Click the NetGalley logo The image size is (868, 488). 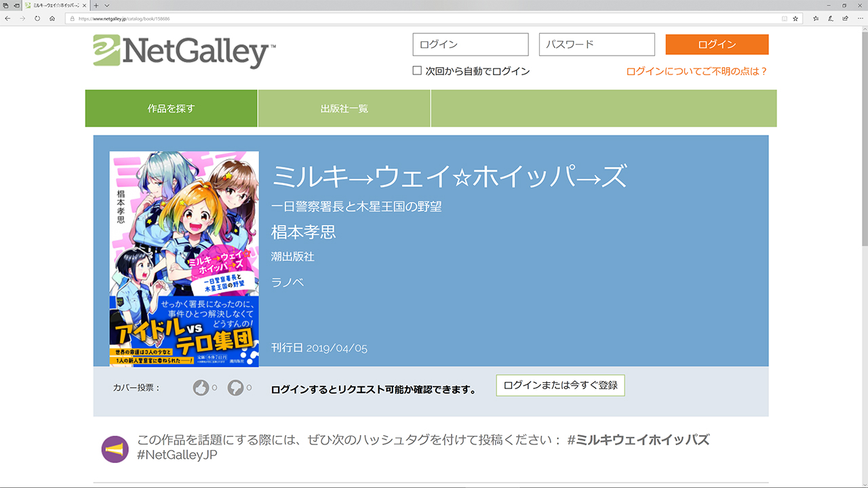click(184, 52)
